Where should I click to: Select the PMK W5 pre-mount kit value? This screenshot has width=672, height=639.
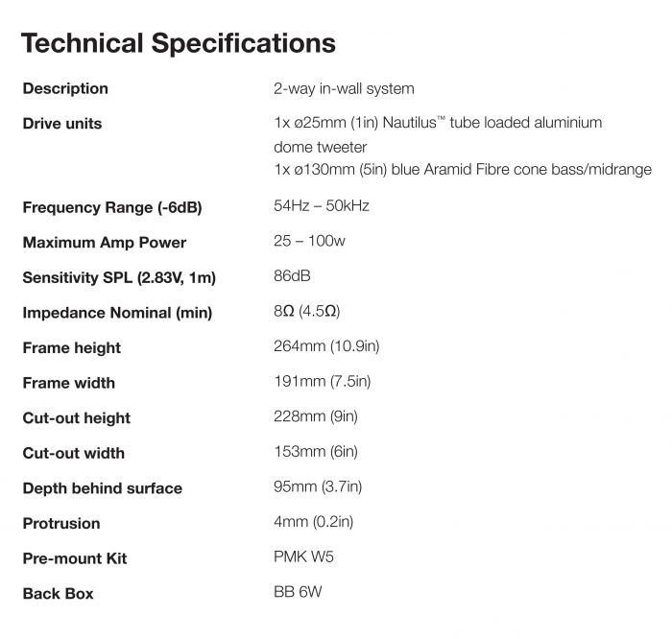tap(303, 557)
